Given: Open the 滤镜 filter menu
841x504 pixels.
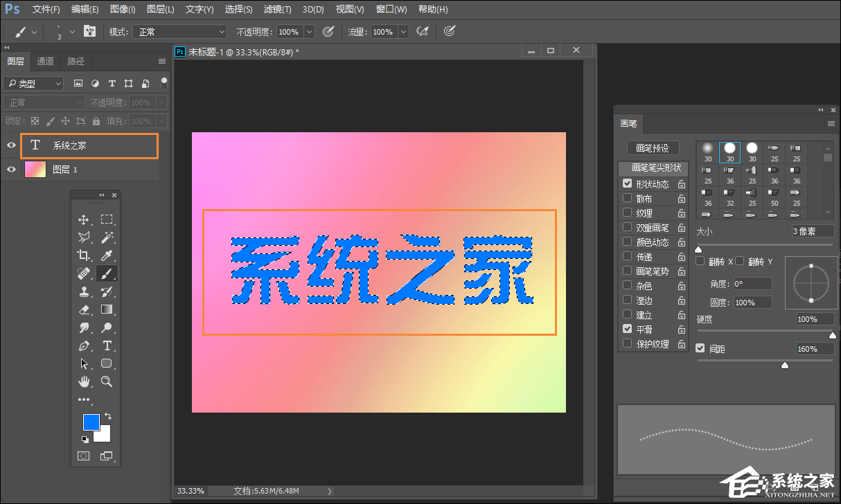Looking at the screenshot, I should [276, 9].
